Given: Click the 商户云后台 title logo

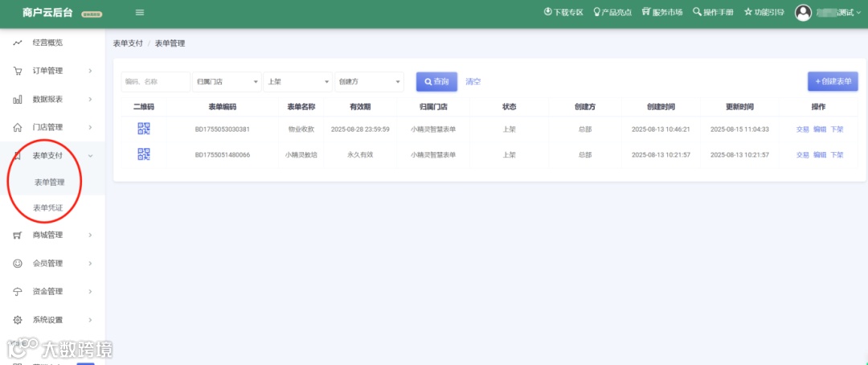Looking at the screenshot, I should (47, 12).
